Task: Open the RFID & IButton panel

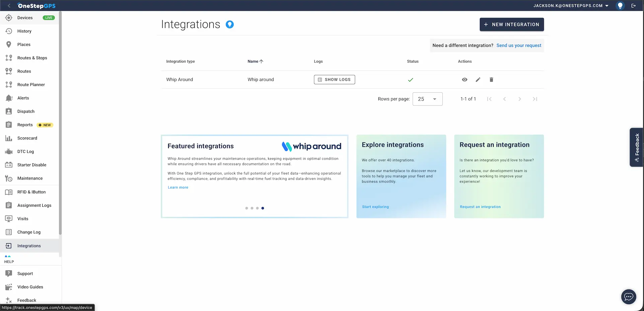Action: [x=31, y=192]
